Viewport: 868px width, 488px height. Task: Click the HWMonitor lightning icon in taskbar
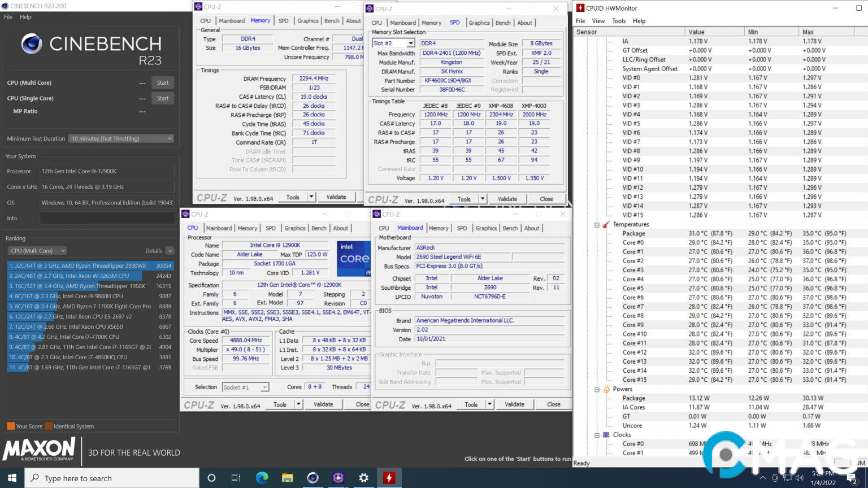pyautogui.click(x=389, y=478)
